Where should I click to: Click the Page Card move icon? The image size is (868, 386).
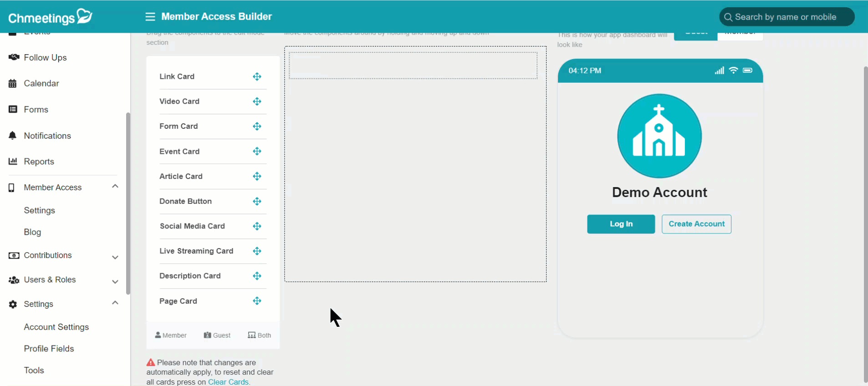pyautogui.click(x=257, y=301)
